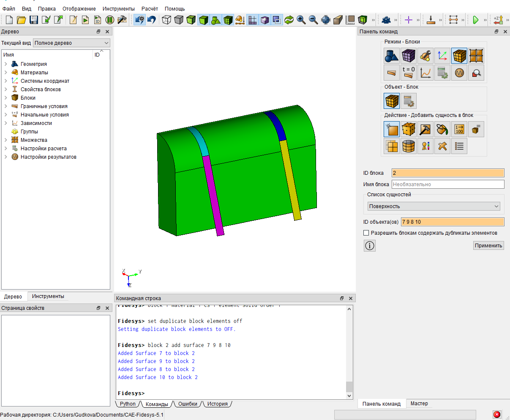Click the green play toolbar icon
This screenshot has width=510, height=420.
click(476, 20)
